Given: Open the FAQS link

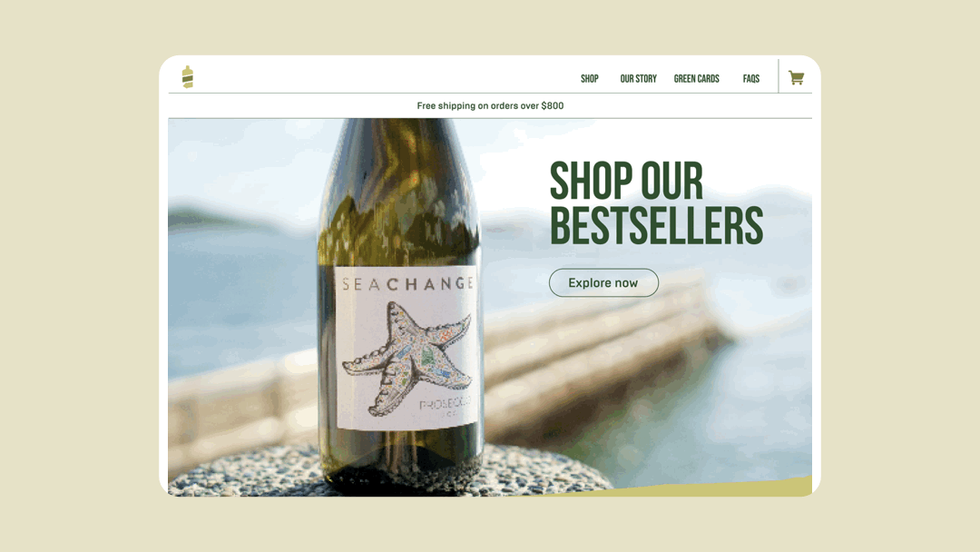Looking at the screenshot, I should point(751,79).
